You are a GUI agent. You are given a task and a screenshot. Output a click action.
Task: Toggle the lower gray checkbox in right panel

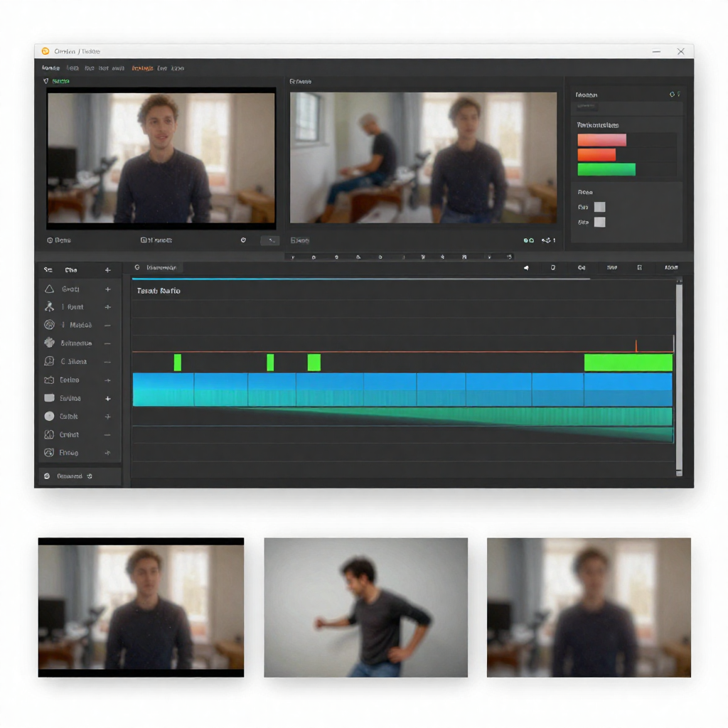pos(599,223)
